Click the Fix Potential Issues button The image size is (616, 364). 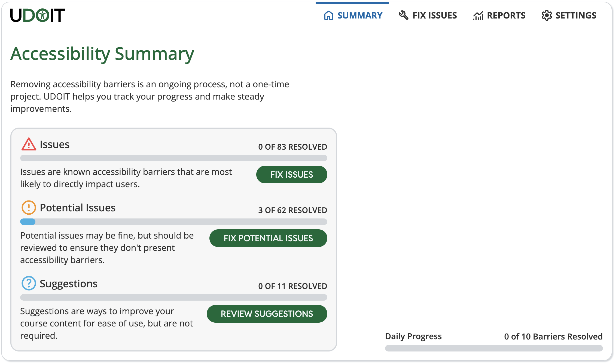[268, 238]
